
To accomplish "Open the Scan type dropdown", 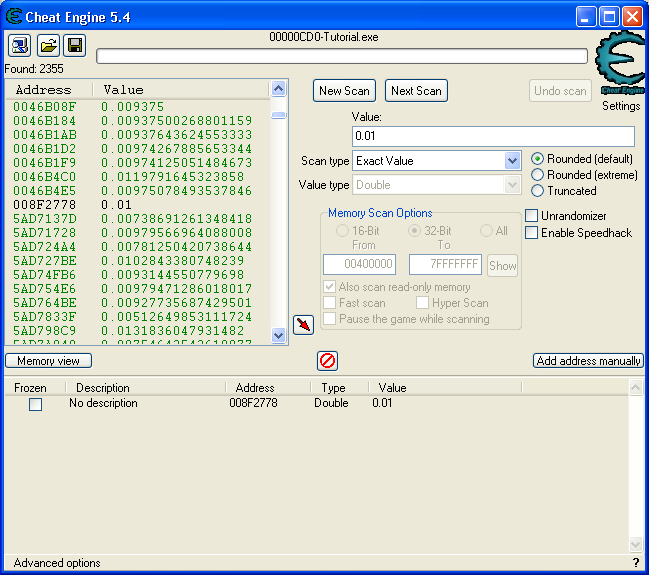I will [x=512, y=161].
